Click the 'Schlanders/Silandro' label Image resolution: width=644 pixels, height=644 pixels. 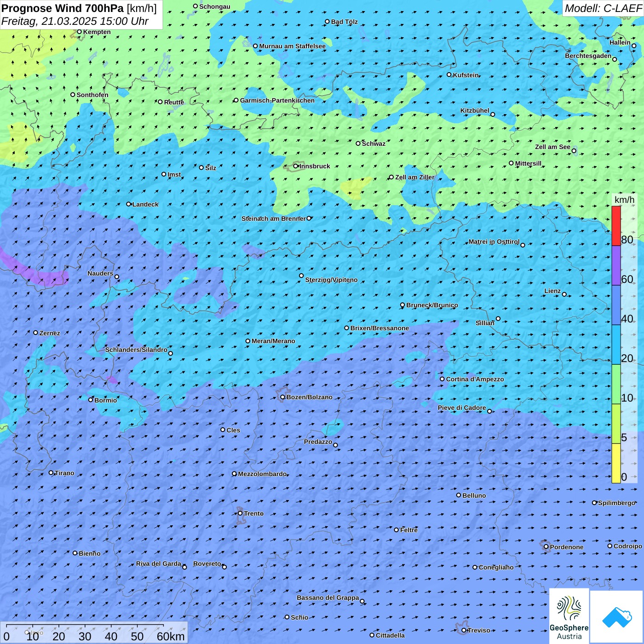click(137, 350)
